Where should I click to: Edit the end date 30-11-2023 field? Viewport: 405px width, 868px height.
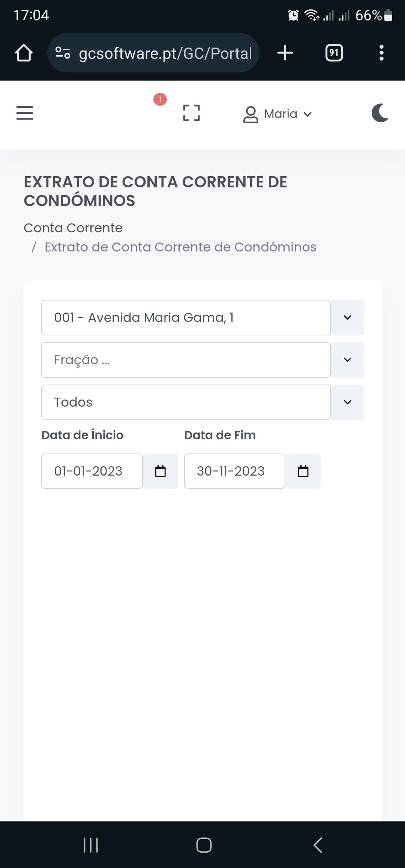click(235, 471)
